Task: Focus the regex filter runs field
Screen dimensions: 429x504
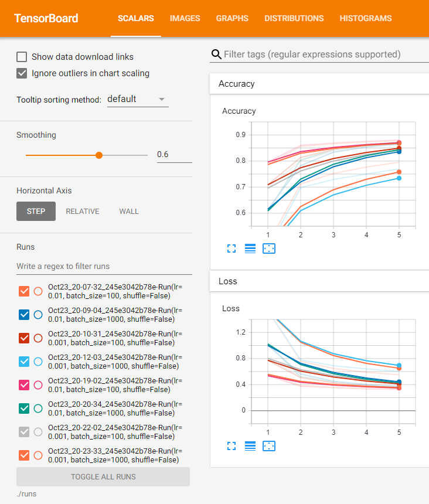Action: [104, 266]
